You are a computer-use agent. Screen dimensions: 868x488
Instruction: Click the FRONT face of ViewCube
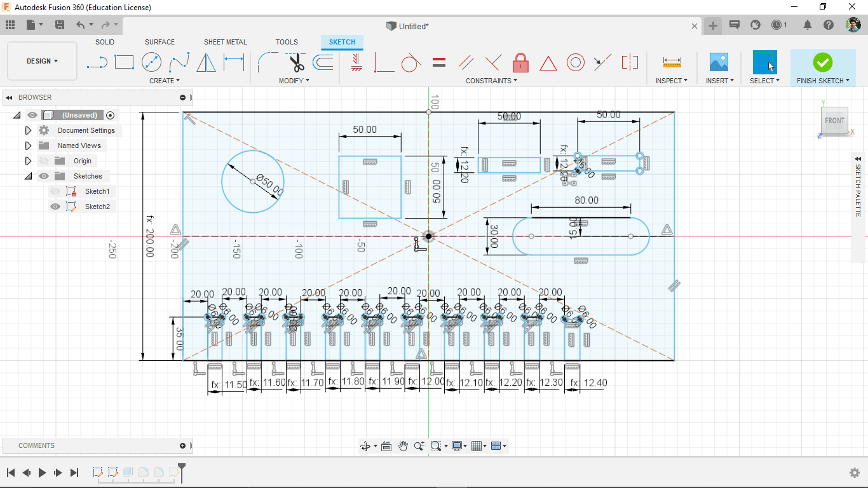click(834, 120)
